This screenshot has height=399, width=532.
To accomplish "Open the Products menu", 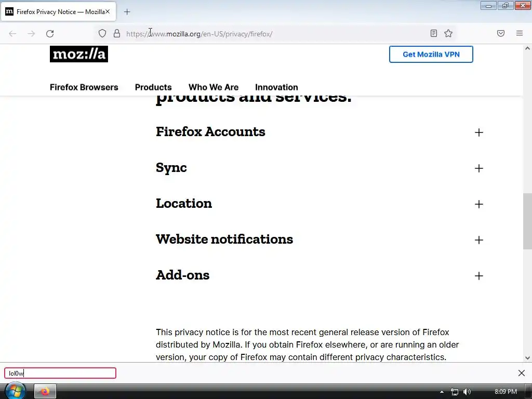I will click(x=153, y=87).
